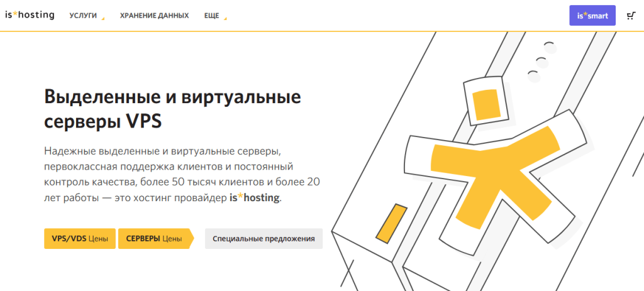View VPS/VDS Цены pricing
Image resolution: width=644 pixels, height=291 pixels.
point(79,239)
